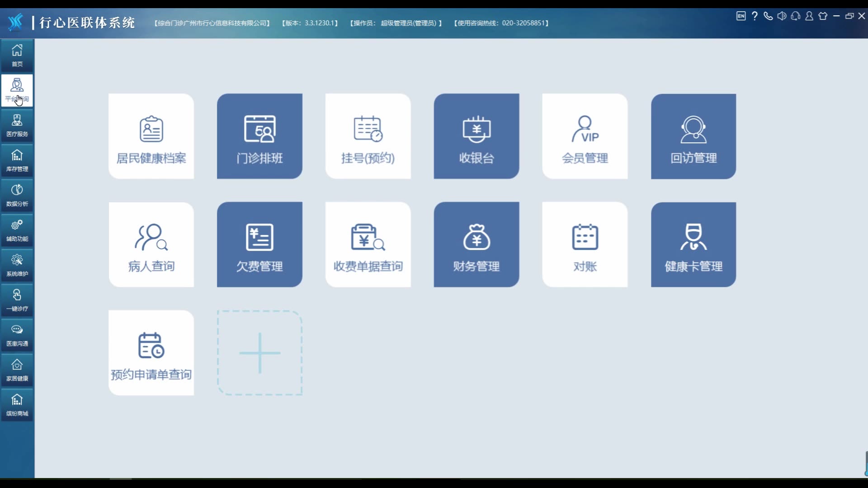Open the 病人查询 tile

tap(151, 244)
